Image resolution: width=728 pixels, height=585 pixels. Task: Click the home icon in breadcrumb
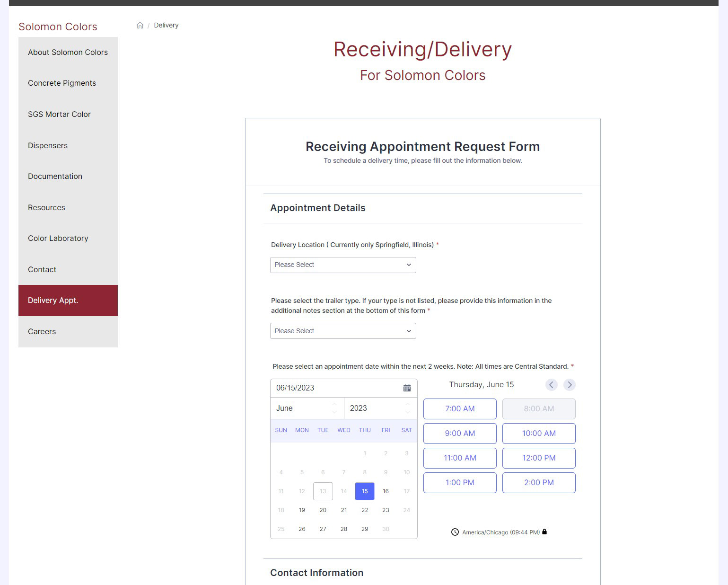point(140,25)
